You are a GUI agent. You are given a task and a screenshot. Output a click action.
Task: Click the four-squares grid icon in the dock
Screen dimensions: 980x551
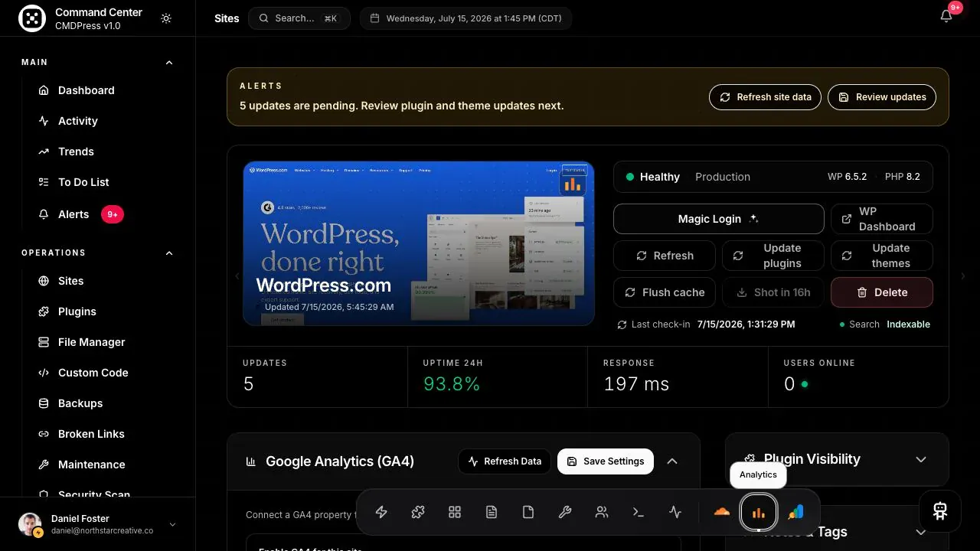click(x=455, y=513)
